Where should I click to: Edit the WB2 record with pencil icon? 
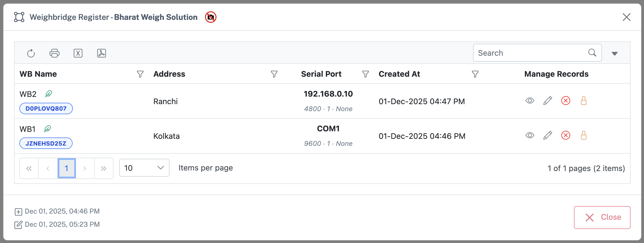pos(548,101)
